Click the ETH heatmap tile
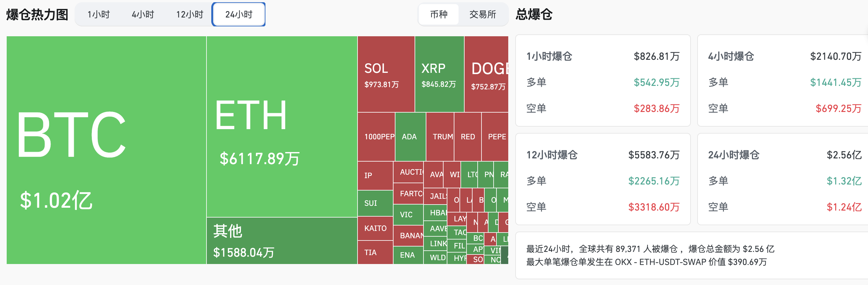This screenshot has width=868, height=285. [x=281, y=126]
